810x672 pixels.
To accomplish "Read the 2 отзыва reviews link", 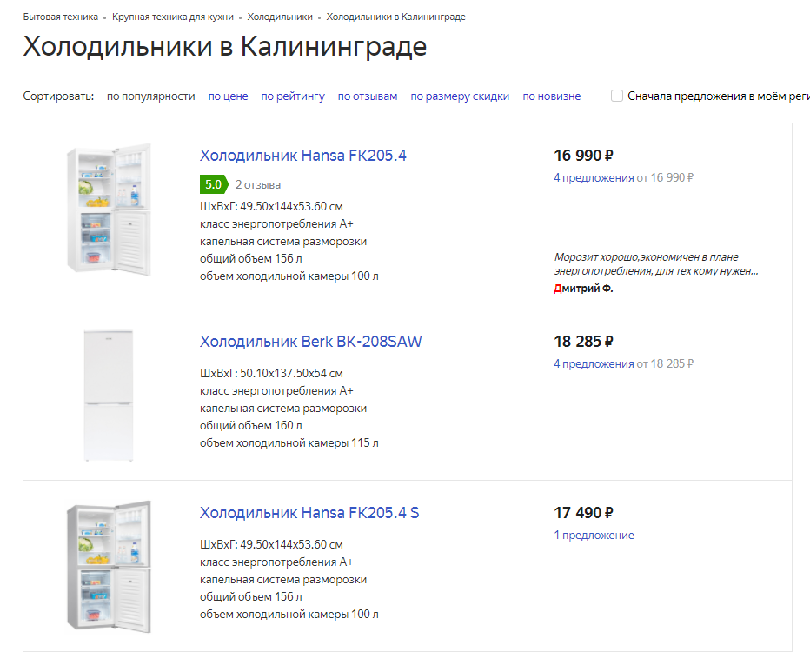I will [258, 185].
